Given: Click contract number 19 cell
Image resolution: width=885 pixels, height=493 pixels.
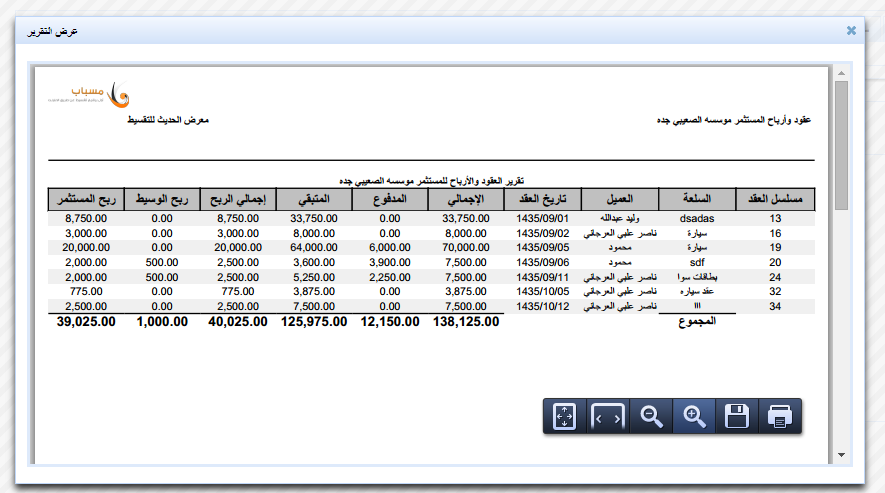Looking at the screenshot, I should pos(775,247).
